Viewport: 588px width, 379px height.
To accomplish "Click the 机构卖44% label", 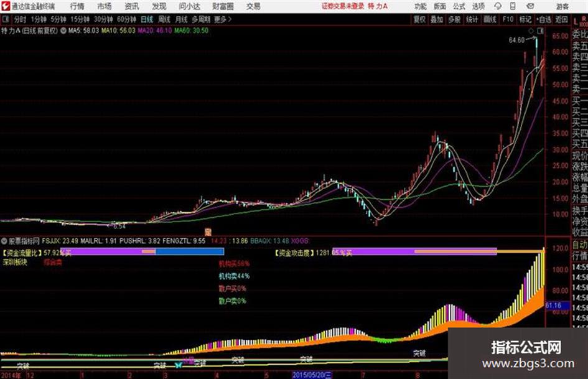I will pos(234,276).
